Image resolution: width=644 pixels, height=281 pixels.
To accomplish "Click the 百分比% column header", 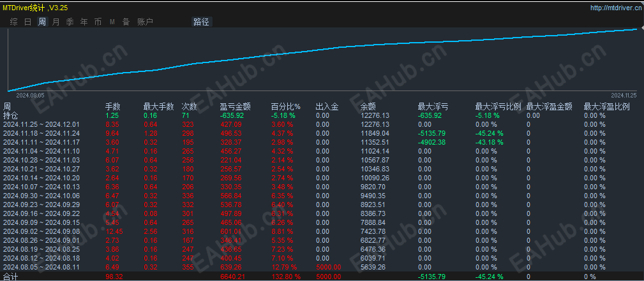I will (286, 106).
